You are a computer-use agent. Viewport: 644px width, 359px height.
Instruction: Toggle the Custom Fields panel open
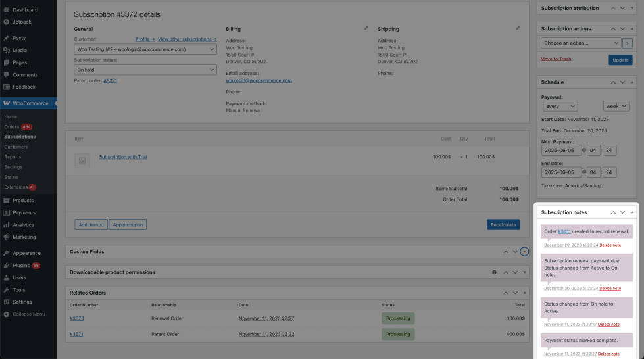point(524,251)
